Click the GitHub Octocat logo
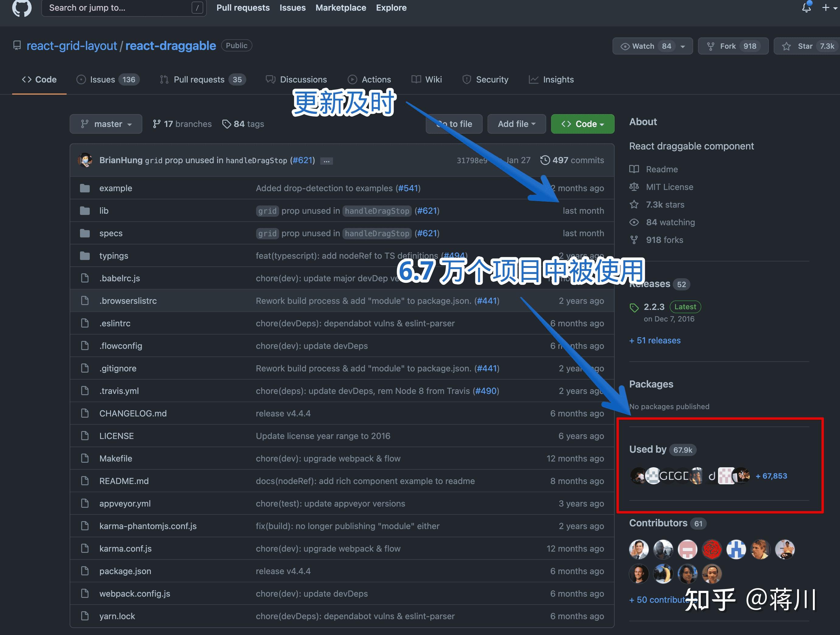 tap(22, 8)
